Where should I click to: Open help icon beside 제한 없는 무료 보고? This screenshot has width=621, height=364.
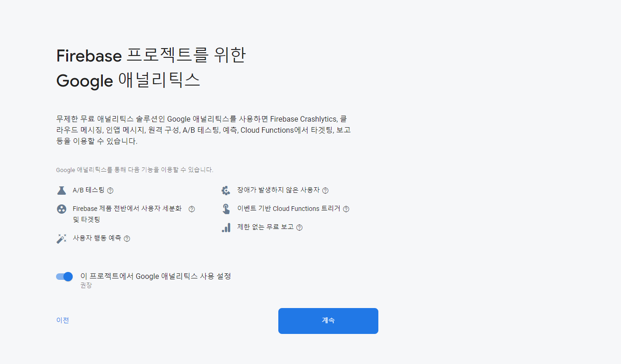click(299, 228)
